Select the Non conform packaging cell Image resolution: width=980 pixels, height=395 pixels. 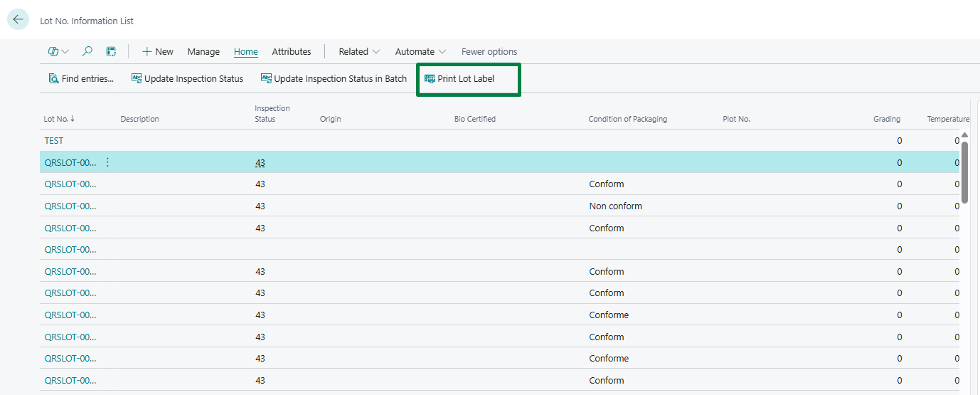(x=616, y=206)
